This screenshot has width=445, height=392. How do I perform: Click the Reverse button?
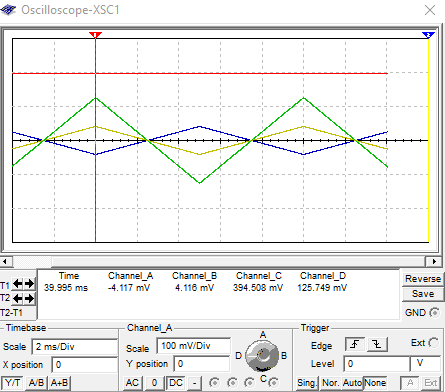pyautogui.click(x=423, y=279)
